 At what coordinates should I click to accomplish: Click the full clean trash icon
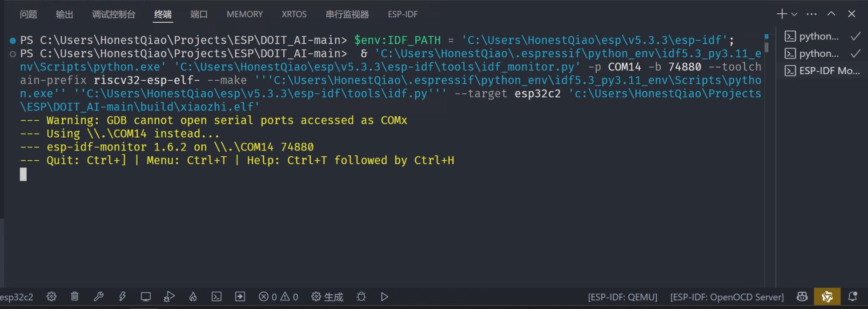coord(75,297)
